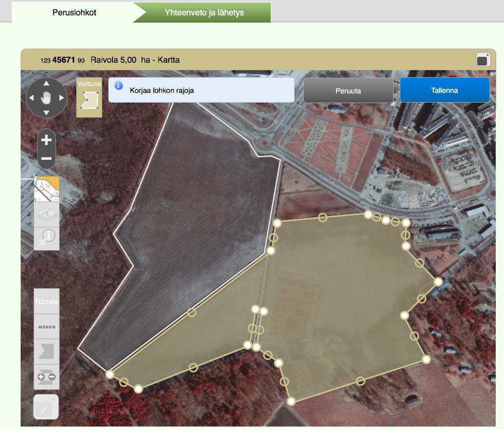Switch to base map thumbnail view
The image size is (504, 429).
[x=46, y=189]
